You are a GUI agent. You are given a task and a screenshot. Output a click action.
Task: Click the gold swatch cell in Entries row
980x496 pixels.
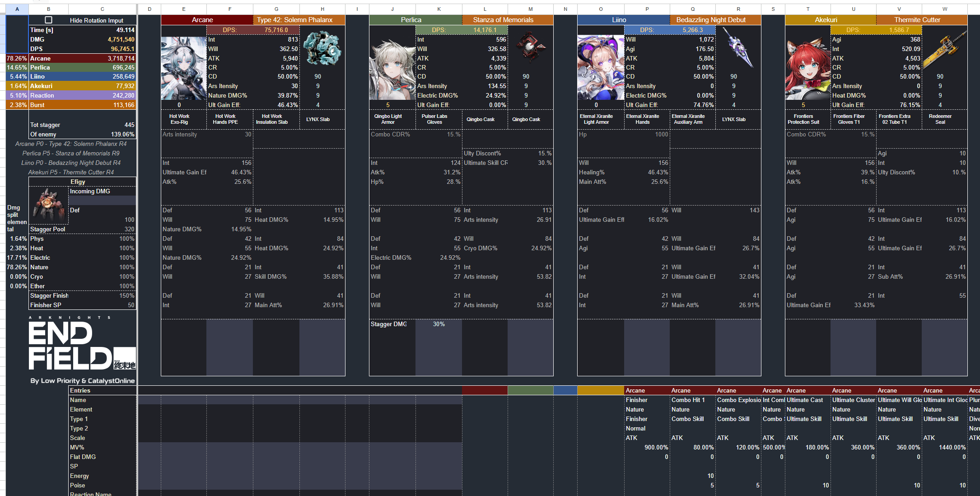(x=601, y=390)
